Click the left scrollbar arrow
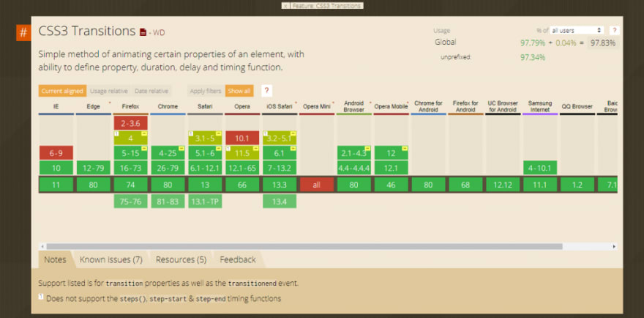This screenshot has width=644, height=318. tap(42, 246)
